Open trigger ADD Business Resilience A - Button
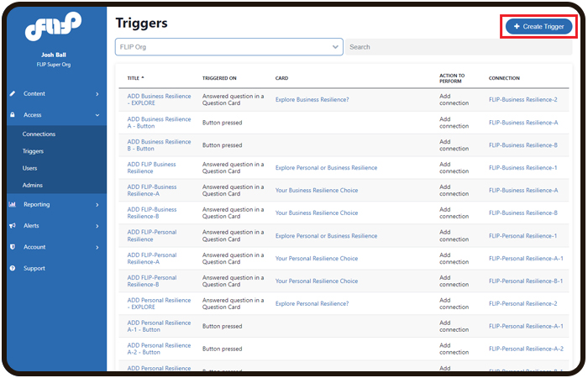 tap(159, 123)
